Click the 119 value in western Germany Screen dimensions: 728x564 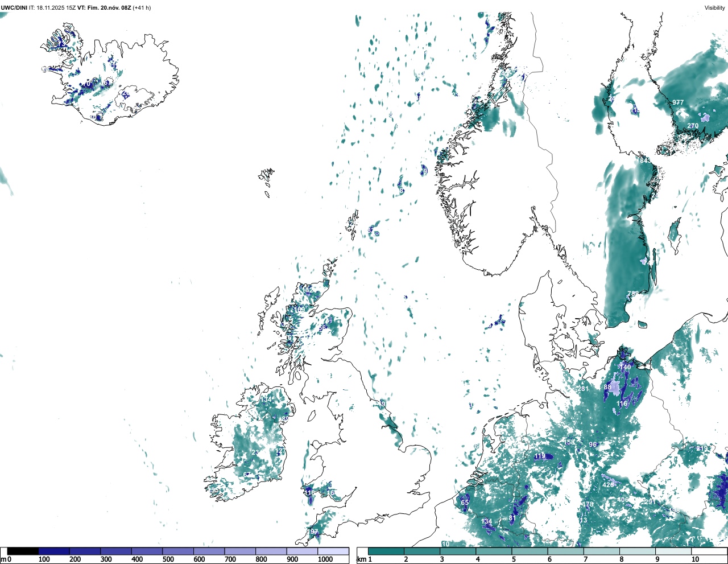(x=540, y=456)
